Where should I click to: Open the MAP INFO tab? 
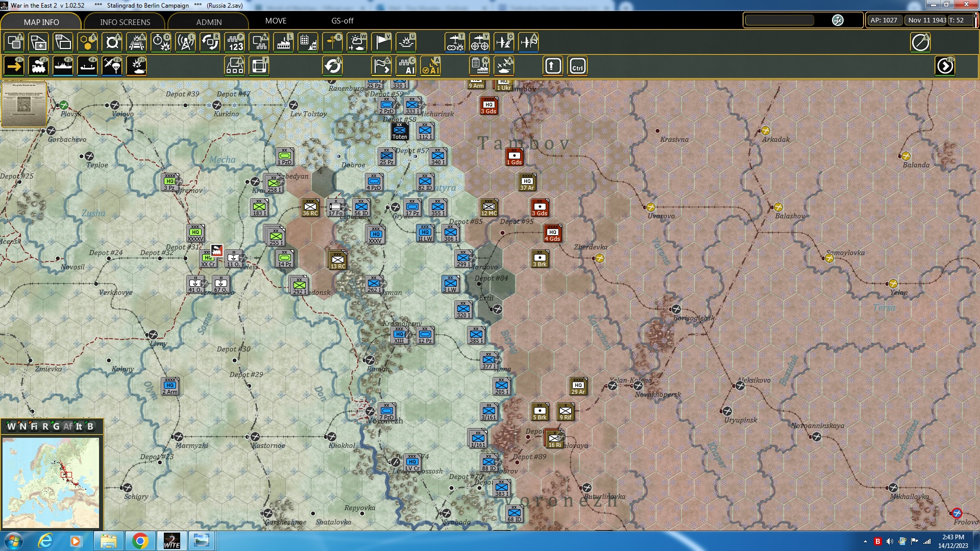pos(41,22)
